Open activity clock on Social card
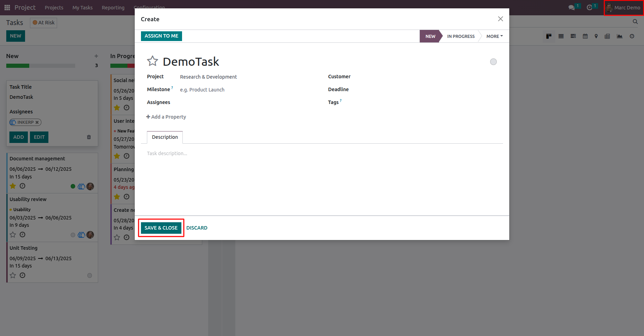The width and height of the screenshot is (644, 336). click(126, 108)
